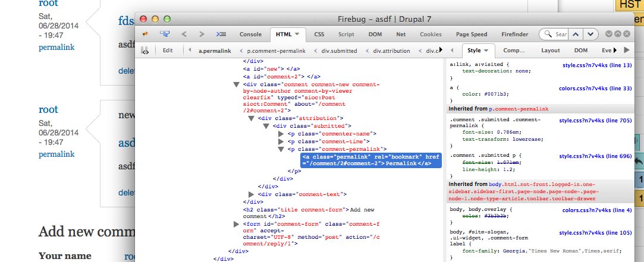Click the yellow zoom button of Firebug window
Viewport: 644px width, 262px height.
155,19
